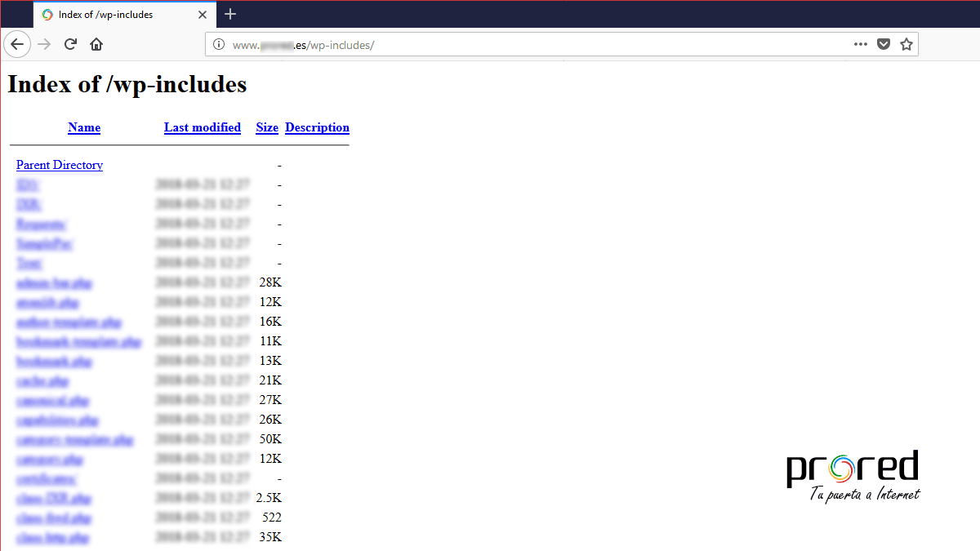Click the 522 size value
The height and width of the screenshot is (551, 980).
(x=272, y=518)
